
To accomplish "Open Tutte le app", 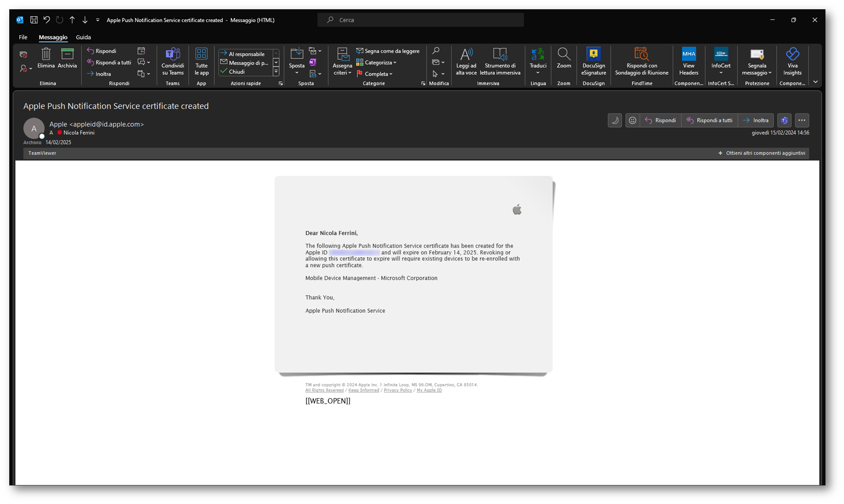I will [202, 62].
